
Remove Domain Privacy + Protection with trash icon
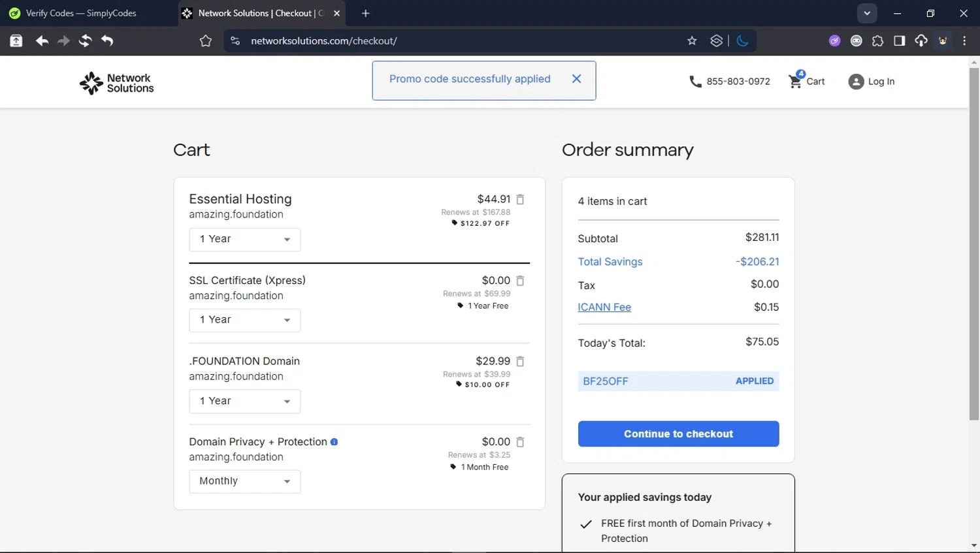pos(520,442)
